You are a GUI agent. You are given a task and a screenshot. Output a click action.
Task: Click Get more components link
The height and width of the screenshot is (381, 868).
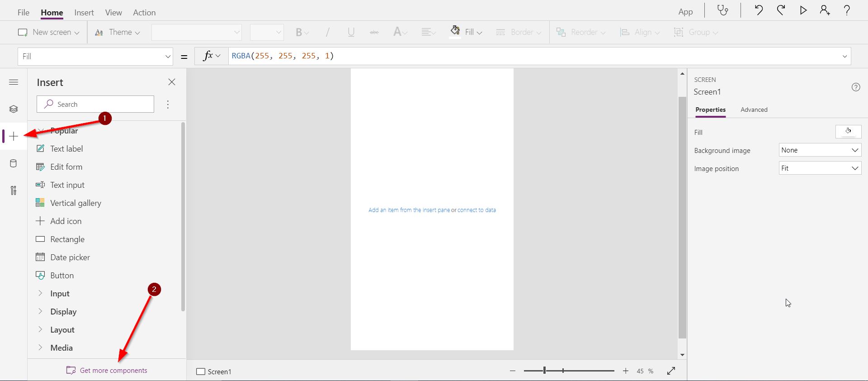point(107,370)
